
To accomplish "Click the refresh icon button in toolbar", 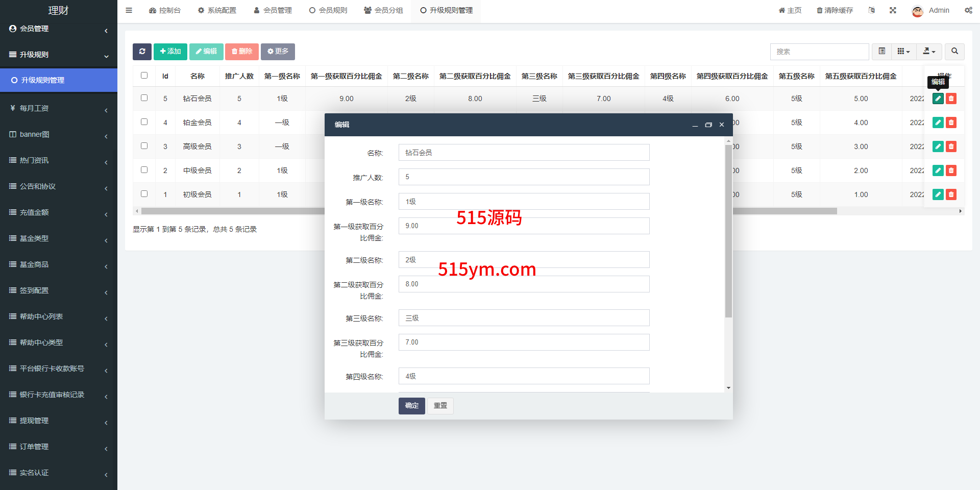I will point(142,52).
